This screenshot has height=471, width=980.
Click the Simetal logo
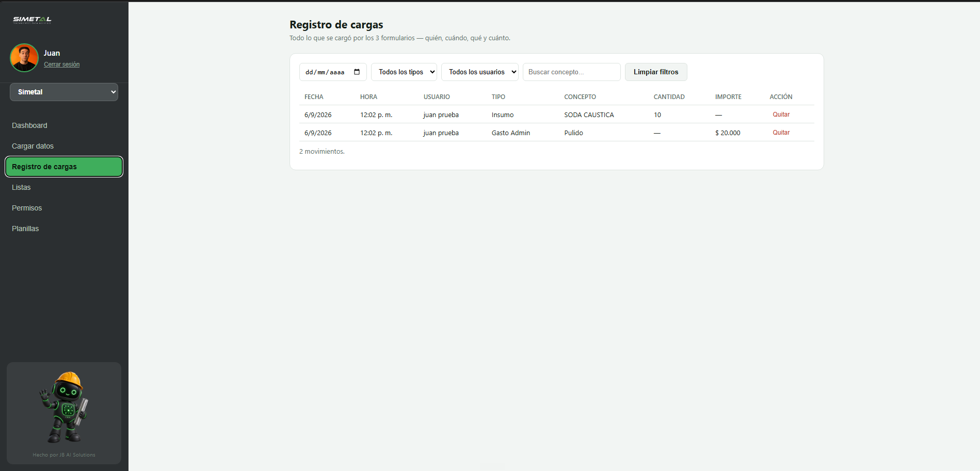coord(32,20)
